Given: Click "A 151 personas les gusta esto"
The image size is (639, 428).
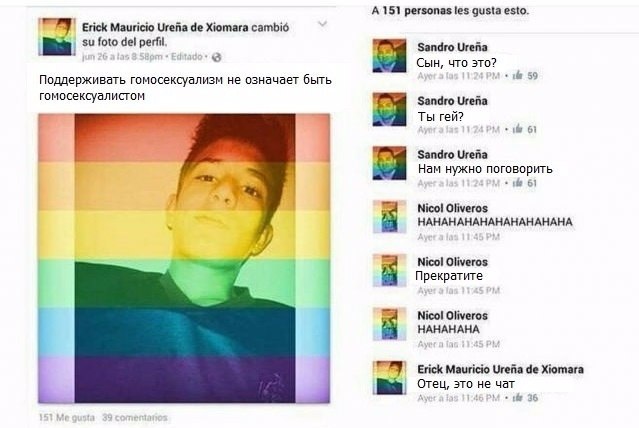Looking at the screenshot, I should pos(450,11).
